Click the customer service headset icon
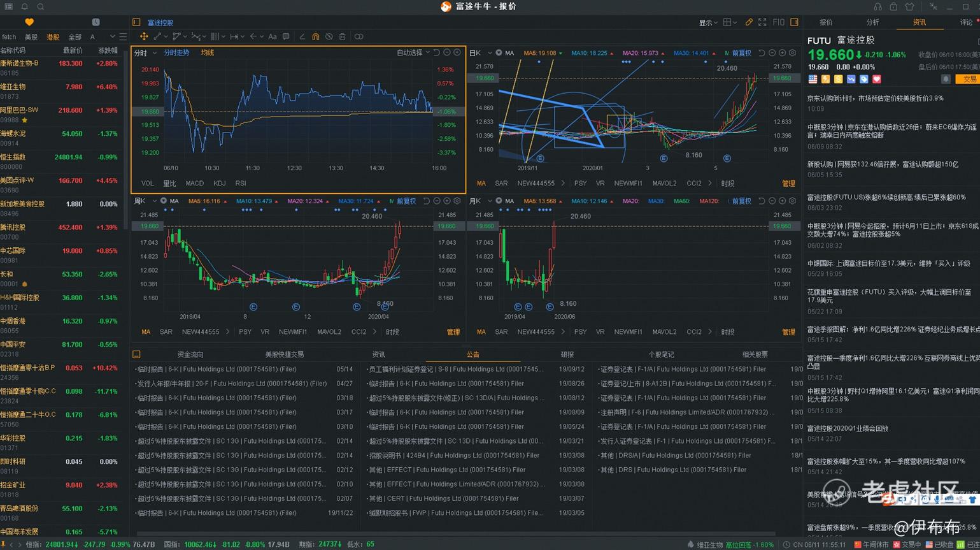The image size is (980, 550). click(x=877, y=6)
